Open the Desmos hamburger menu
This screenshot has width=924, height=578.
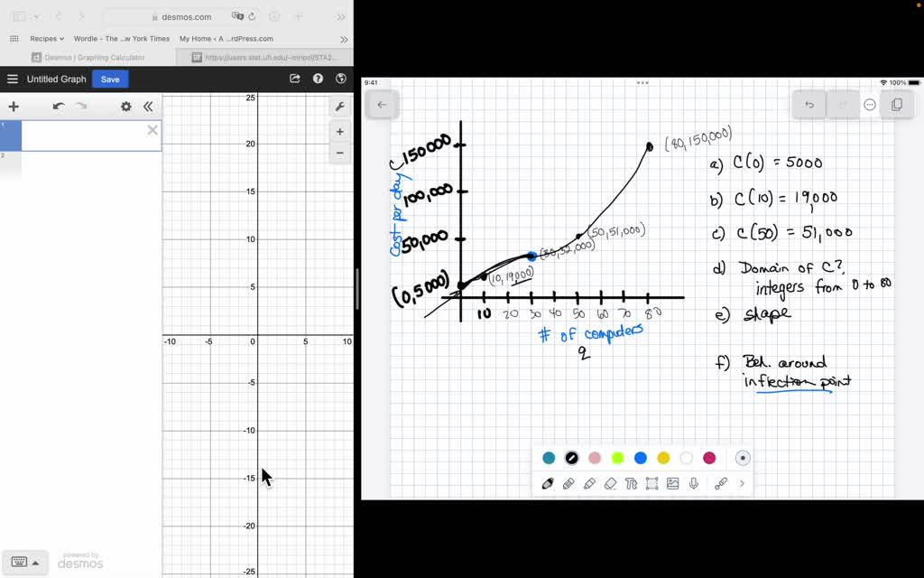(13, 79)
